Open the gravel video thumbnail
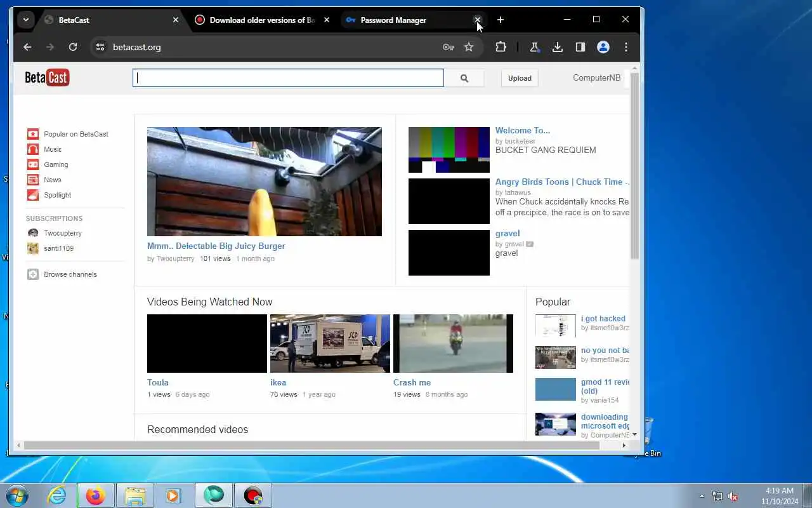The image size is (812, 508). coord(449,253)
